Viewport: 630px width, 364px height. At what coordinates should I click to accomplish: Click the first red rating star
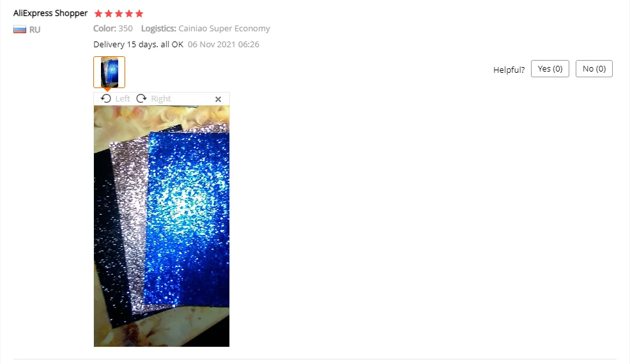[98, 13]
